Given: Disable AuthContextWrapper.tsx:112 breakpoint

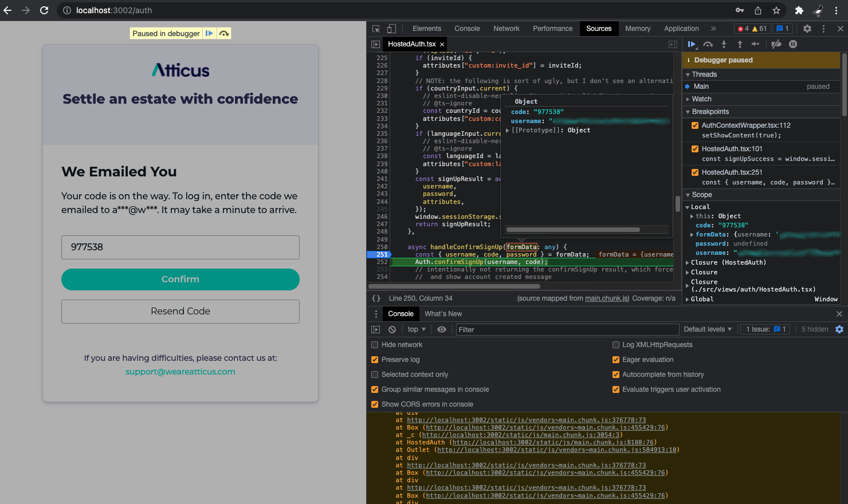Looking at the screenshot, I should (x=695, y=125).
